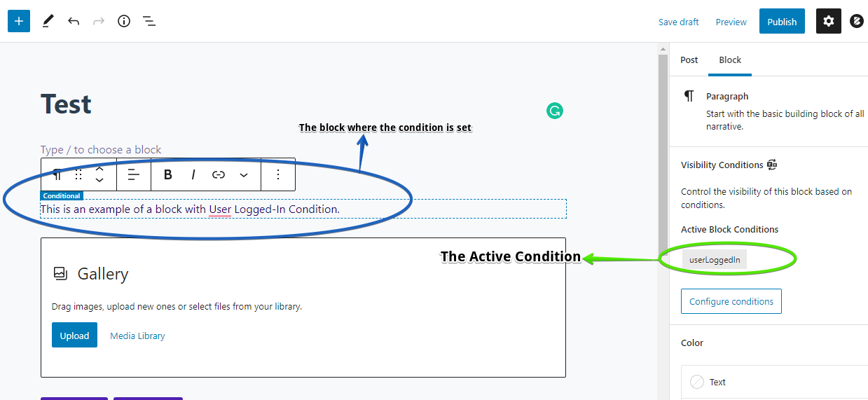Open the text alignment dropdown
Screen dimensions: 868x400
134,174
